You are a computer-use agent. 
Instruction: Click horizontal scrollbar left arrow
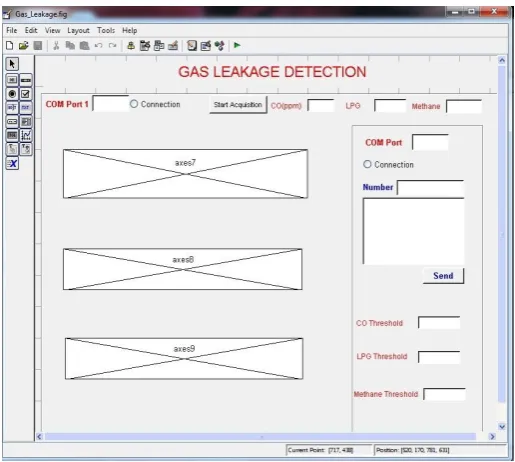[39, 436]
